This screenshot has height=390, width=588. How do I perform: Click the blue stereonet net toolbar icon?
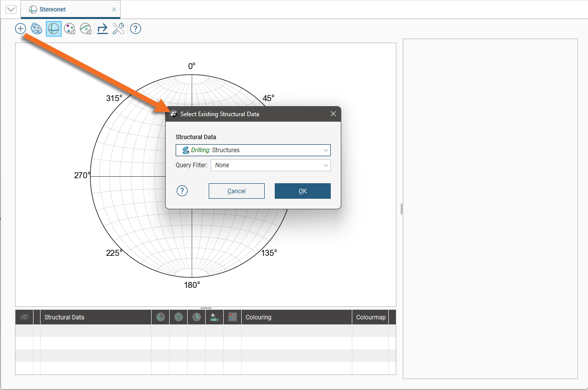pos(37,29)
